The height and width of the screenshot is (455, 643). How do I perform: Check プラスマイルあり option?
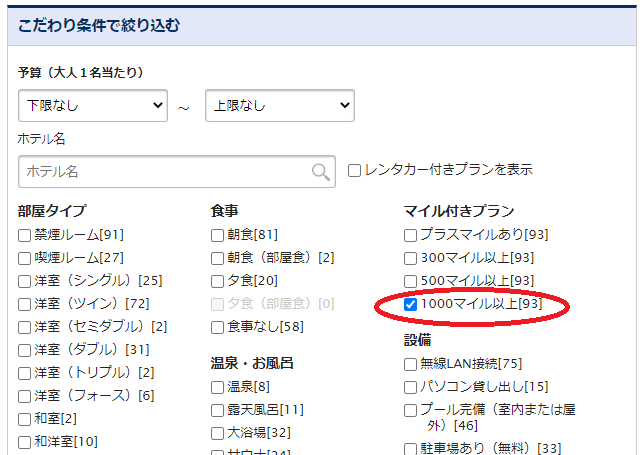point(411,235)
